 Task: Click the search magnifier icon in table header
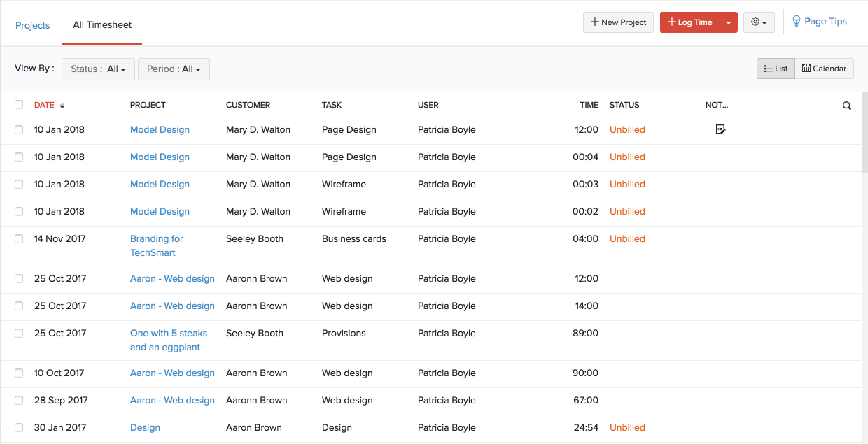[847, 106]
